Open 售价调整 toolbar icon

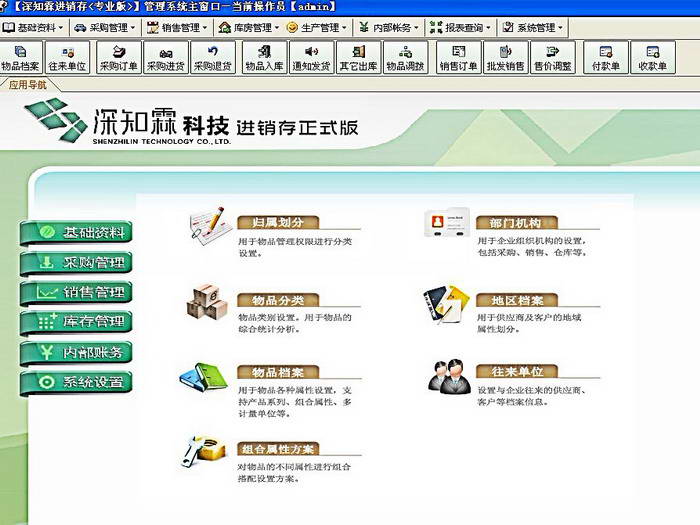(x=553, y=58)
